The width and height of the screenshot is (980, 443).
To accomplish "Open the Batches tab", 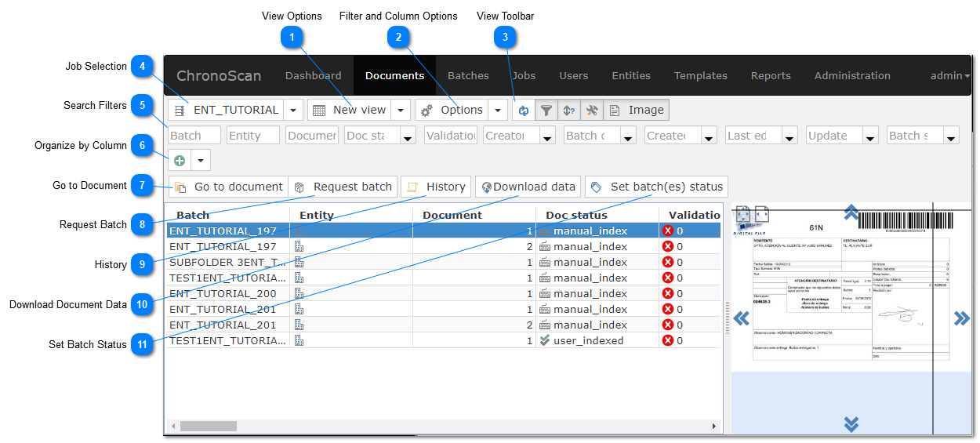I will pyautogui.click(x=468, y=75).
